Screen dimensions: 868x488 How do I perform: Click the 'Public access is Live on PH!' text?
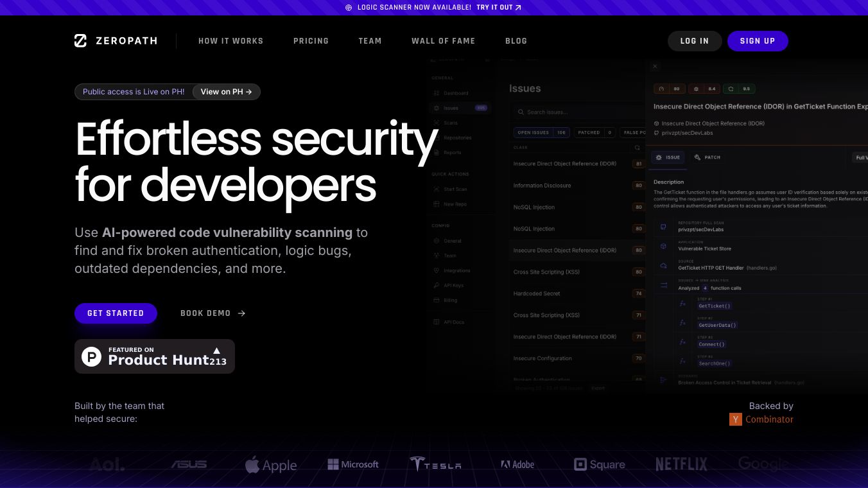(134, 92)
